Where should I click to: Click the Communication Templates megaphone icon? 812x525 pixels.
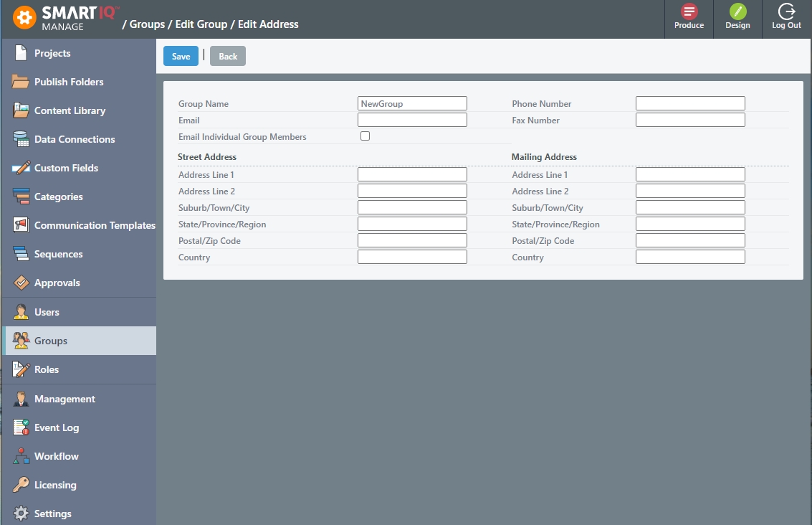coord(21,225)
